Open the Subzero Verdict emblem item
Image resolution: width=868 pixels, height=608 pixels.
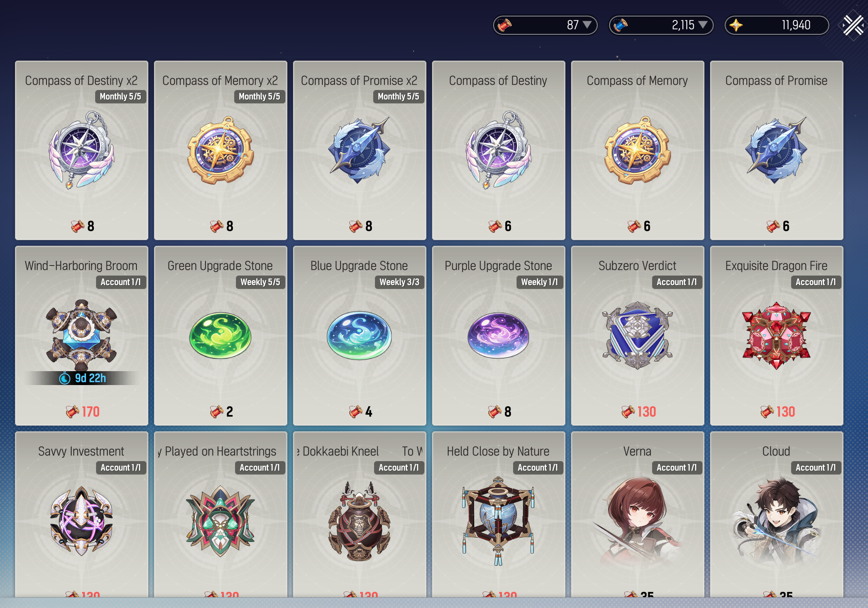(x=637, y=335)
